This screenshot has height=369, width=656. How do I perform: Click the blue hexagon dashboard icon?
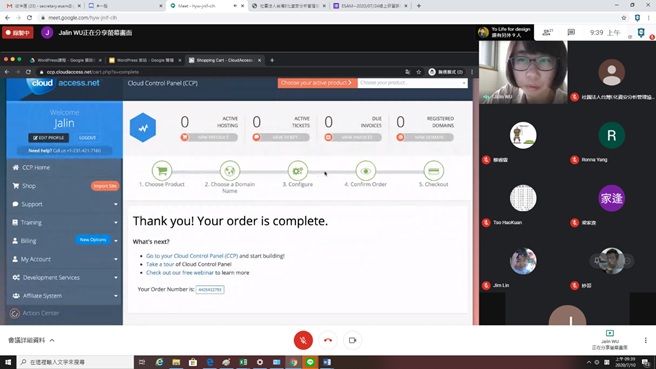pyautogui.click(x=143, y=128)
